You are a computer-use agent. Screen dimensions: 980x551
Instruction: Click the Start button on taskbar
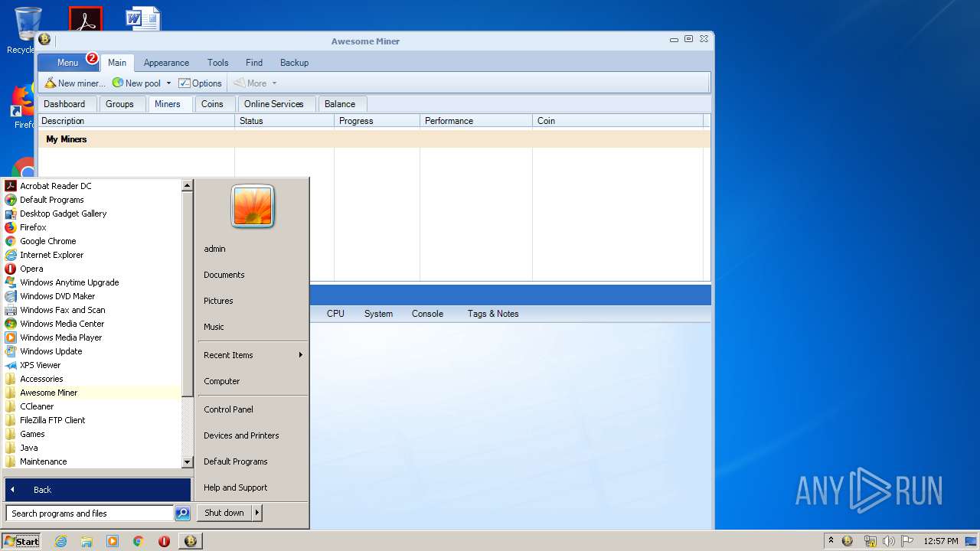pyautogui.click(x=21, y=541)
